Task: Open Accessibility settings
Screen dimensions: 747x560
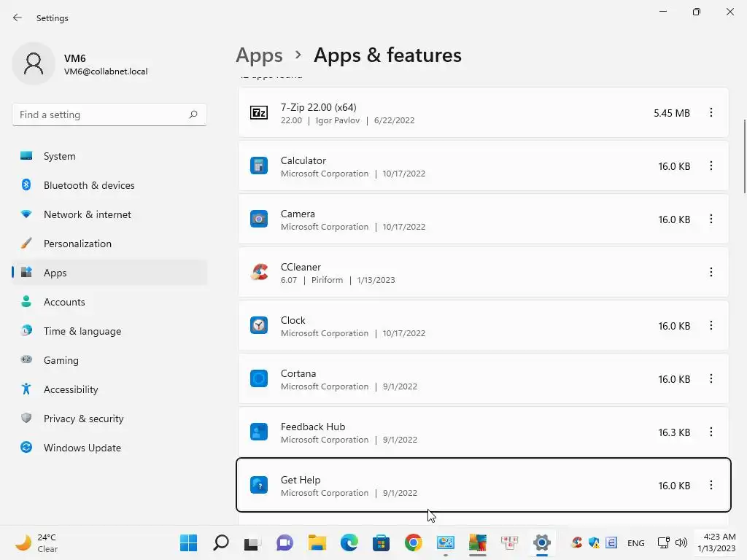Action: coord(109,389)
